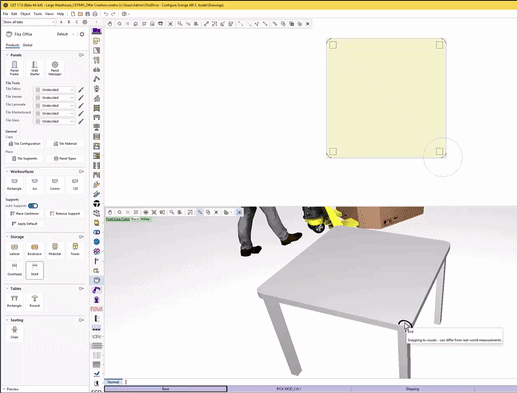Insert a Chair from Seating
Screen dimensions: 517x393
tap(14, 332)
